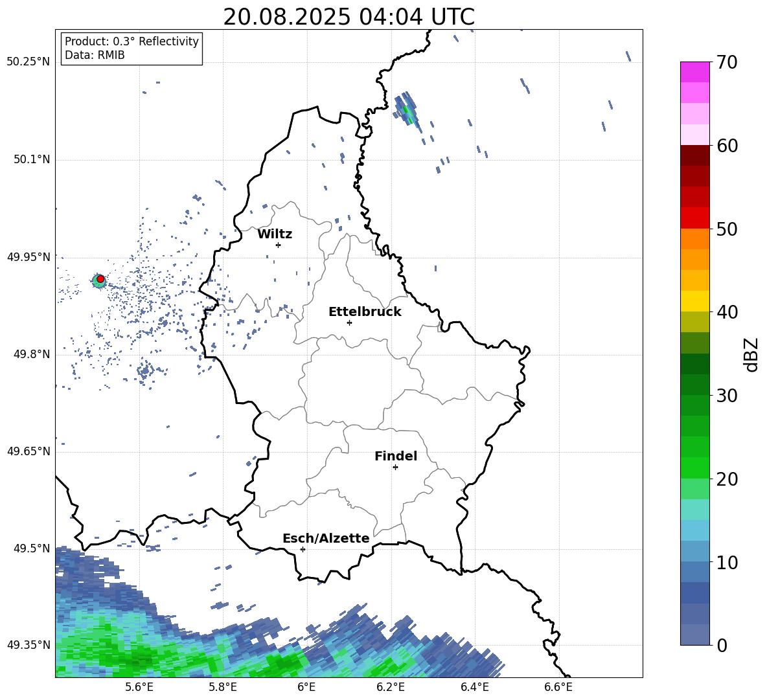
Task: Click the 49.65°N latitude label
Action: tap(29, 451)
